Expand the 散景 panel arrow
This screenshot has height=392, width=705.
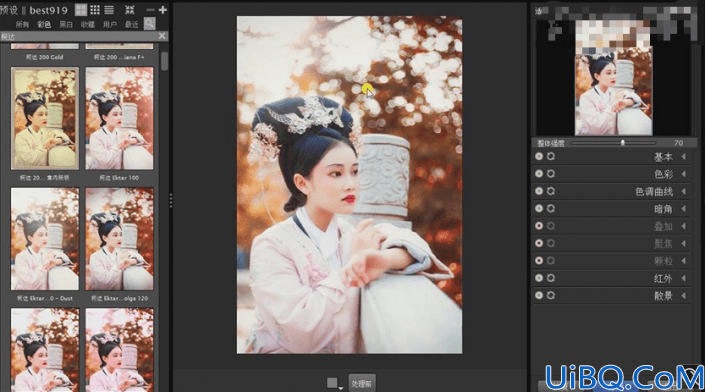[684, 295]
